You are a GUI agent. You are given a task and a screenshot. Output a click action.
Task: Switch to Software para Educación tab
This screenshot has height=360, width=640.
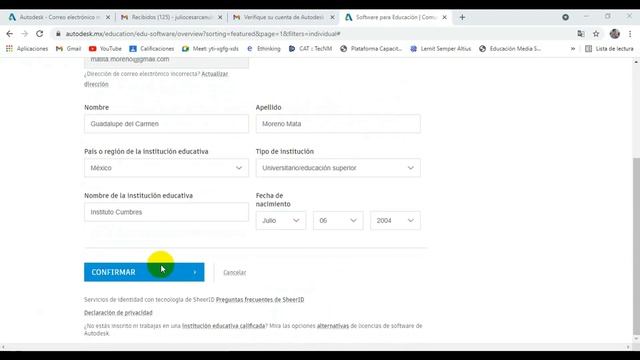[395, 17]
